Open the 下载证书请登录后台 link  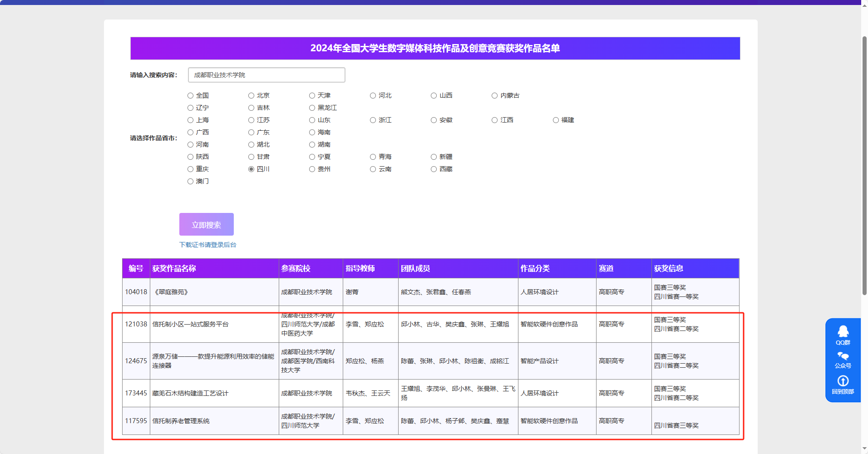(207, 245)
